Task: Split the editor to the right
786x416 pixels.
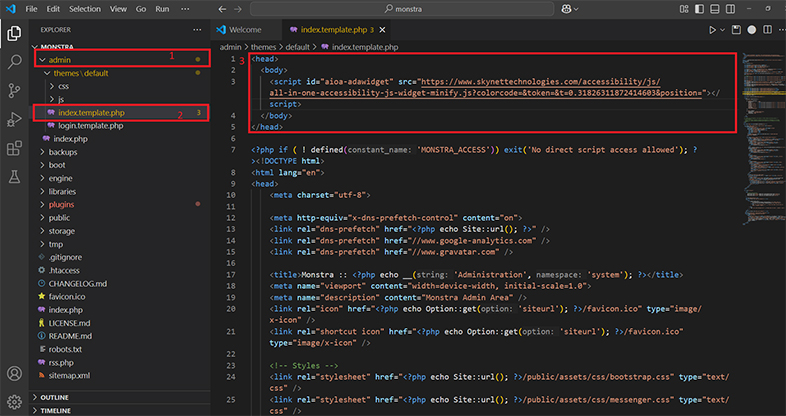Action: coord(767,30)
